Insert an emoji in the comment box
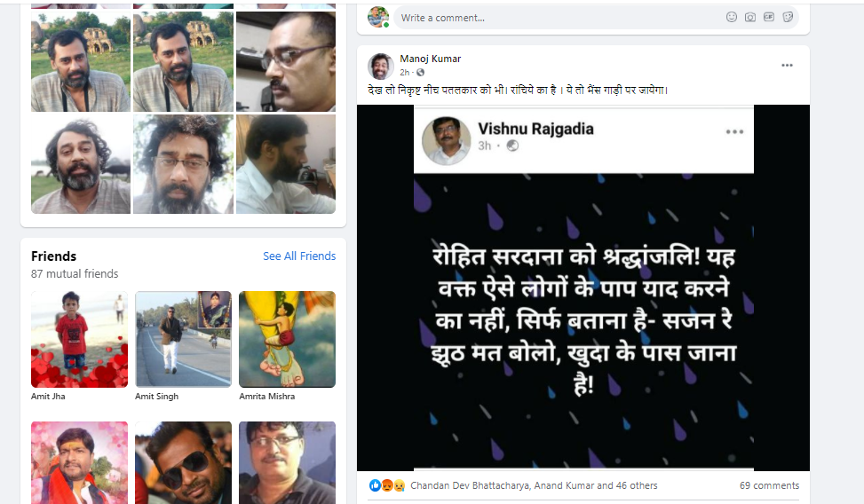 pyautogui.click(x=731, y=17)
